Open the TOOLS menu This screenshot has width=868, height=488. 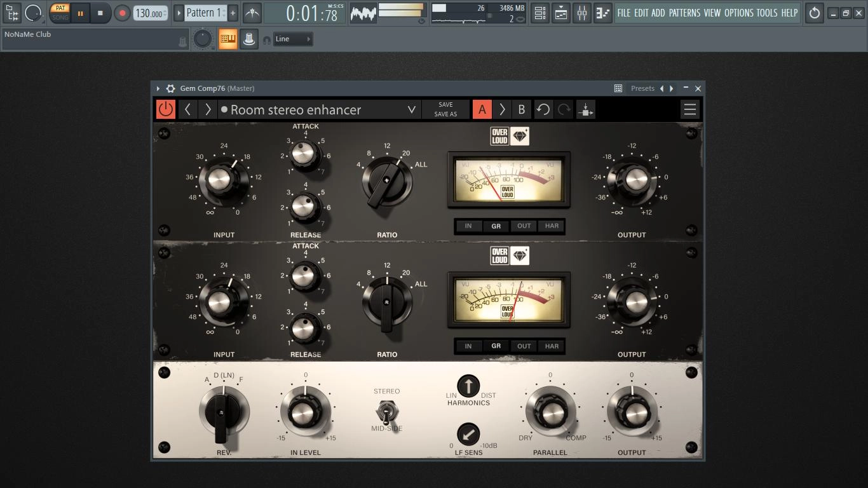pos(767,13)
